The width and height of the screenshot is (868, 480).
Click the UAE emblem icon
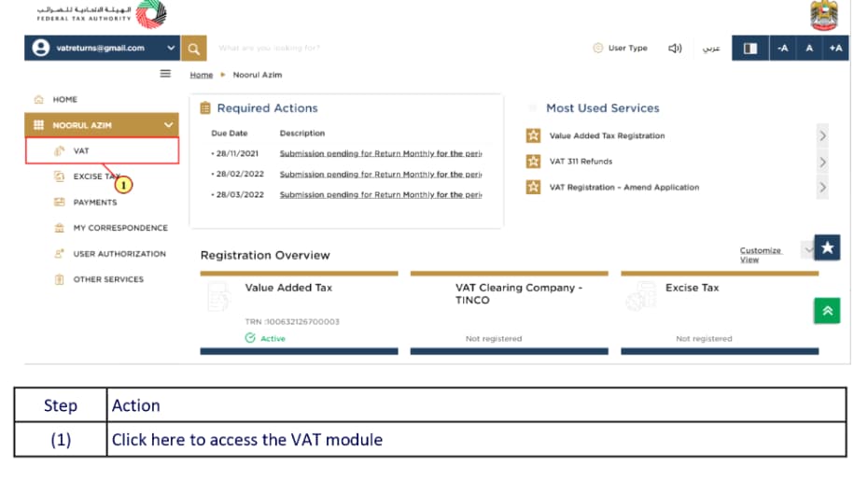824,16
